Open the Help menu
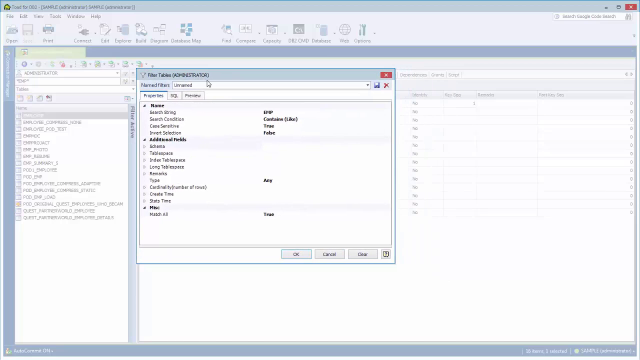The height and width of the screenshot is (360, 640). click(96, 16)
